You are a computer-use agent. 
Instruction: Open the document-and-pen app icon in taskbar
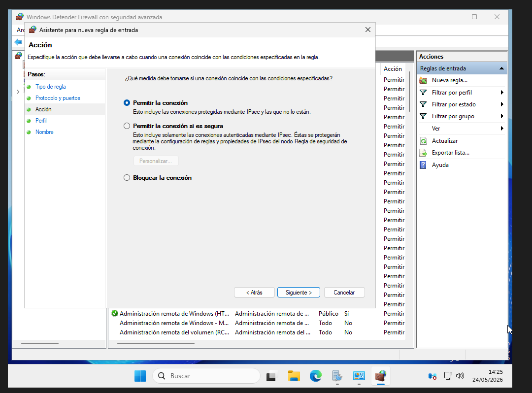click(x=337, y=376)
